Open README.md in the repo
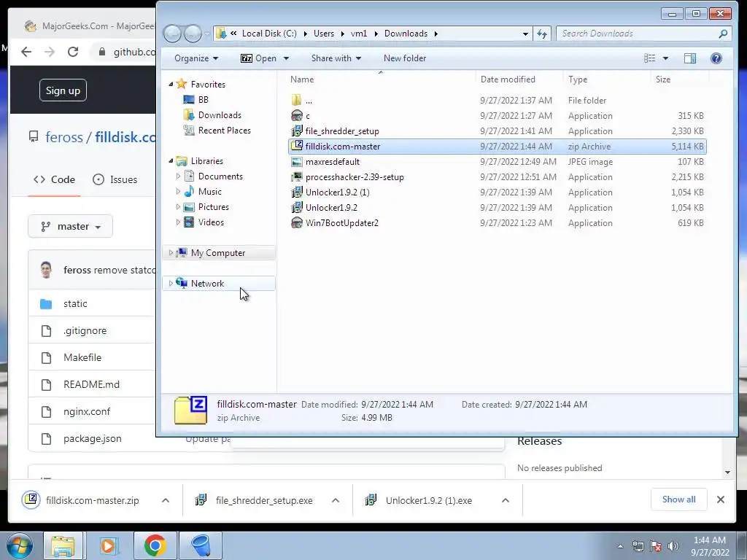Image resolution: width=747 pixels, height=560 pixels. pyautogui.click(x=91, y=384)
